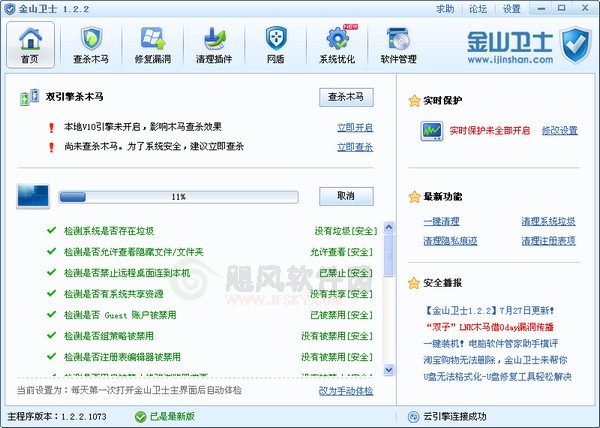Cancel the checkup with 取消 button
600x428 pixels.
click(x=346, y=196)
